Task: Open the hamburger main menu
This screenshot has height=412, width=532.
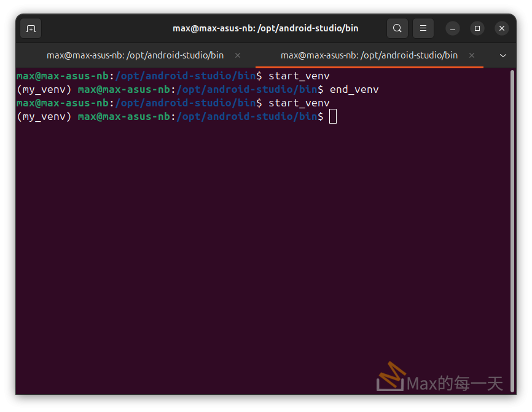Action: coord(423,28)
